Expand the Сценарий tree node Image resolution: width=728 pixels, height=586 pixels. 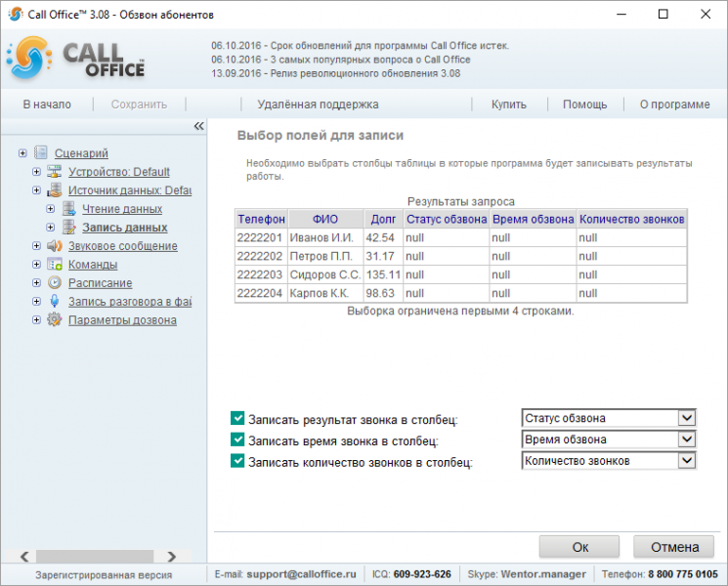[22, 153]
